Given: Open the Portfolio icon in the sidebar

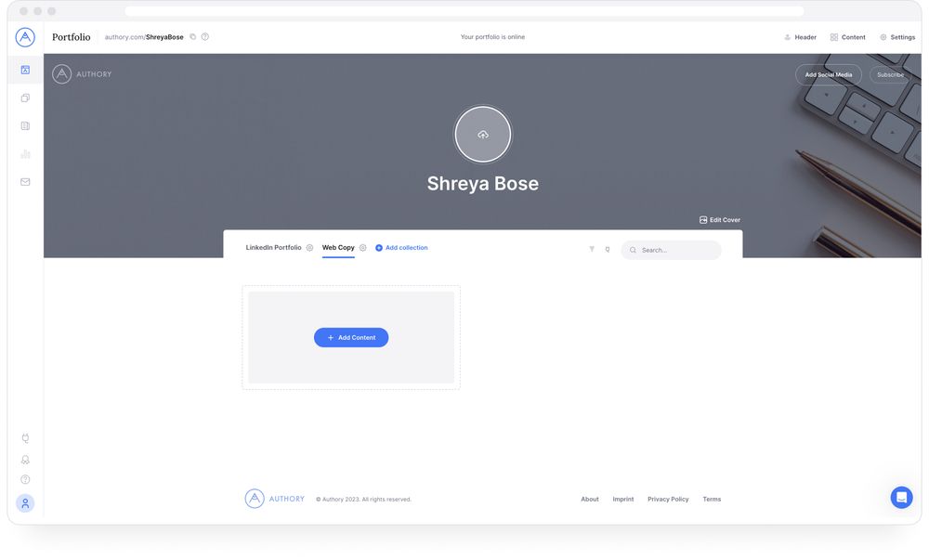Looking at the screenshot, I should coord(24,69).
